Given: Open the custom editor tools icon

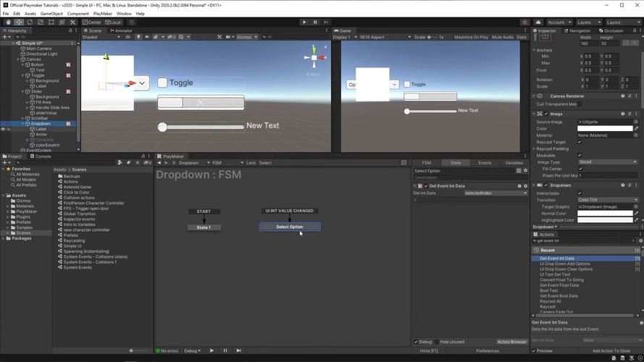Looking at the screenshot, I should 72,22.
